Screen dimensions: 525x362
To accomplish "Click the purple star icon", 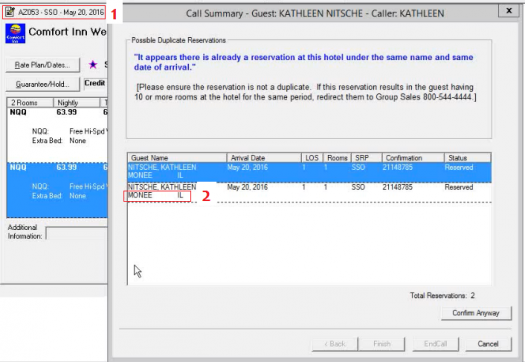I will 93,64.
